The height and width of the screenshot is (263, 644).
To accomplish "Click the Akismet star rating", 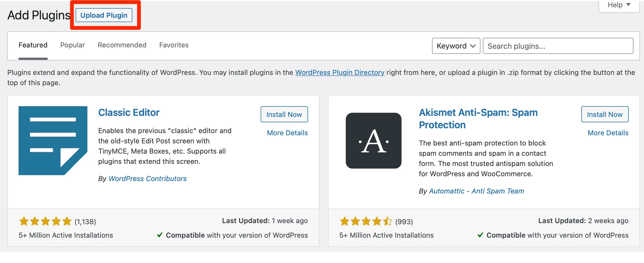I will pyautogui.click(x=366, y=221).
